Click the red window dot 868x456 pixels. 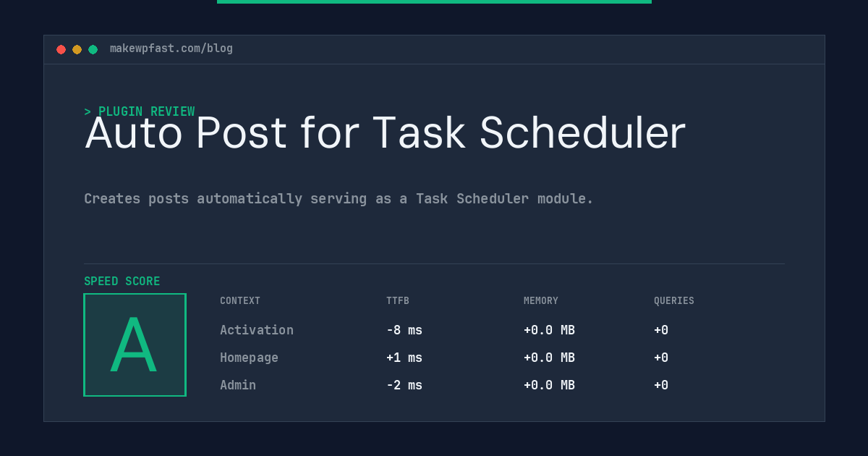[61, 49]
